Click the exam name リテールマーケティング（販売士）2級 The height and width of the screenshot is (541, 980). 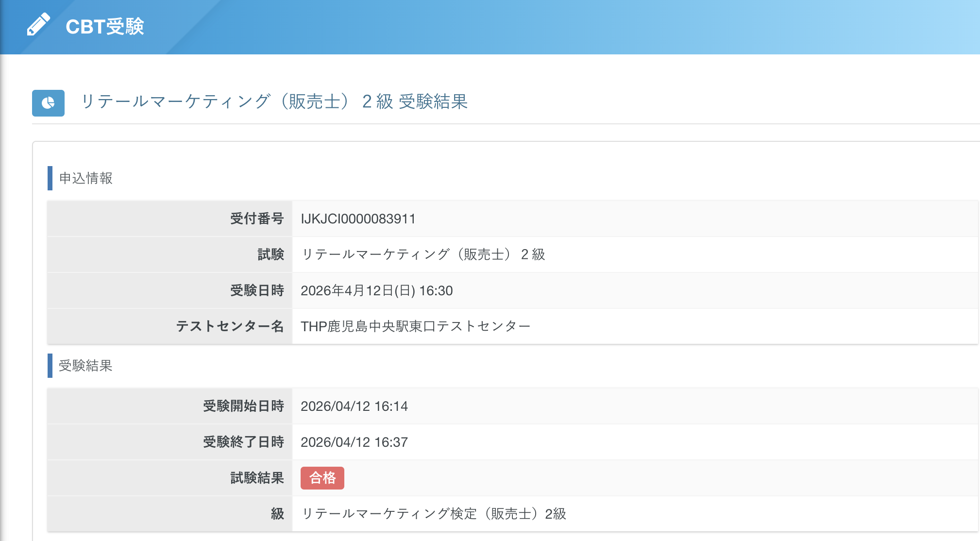click(423, 254)
